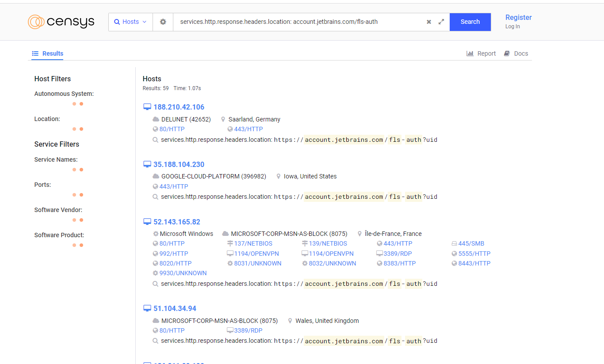The image size is (604, 364).
Task: Click the location pin beside Saarland, Germany
Action: [x=223, y=119]
